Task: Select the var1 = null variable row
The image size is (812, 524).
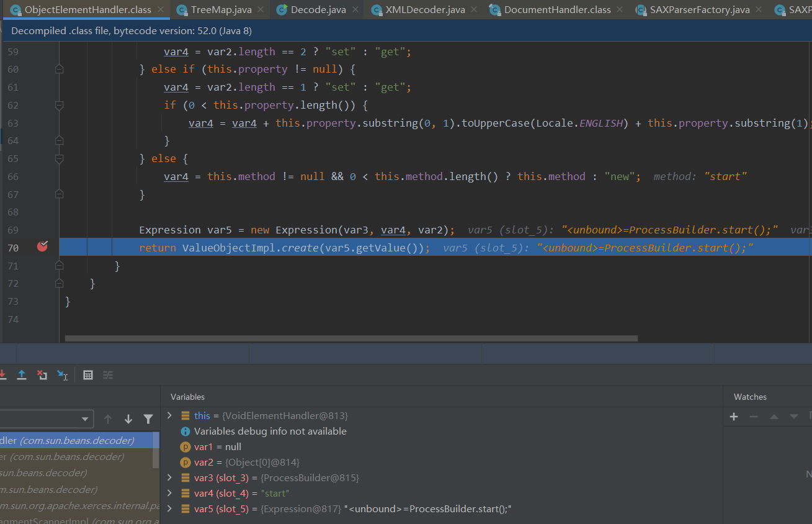Action: pos(442,446)
